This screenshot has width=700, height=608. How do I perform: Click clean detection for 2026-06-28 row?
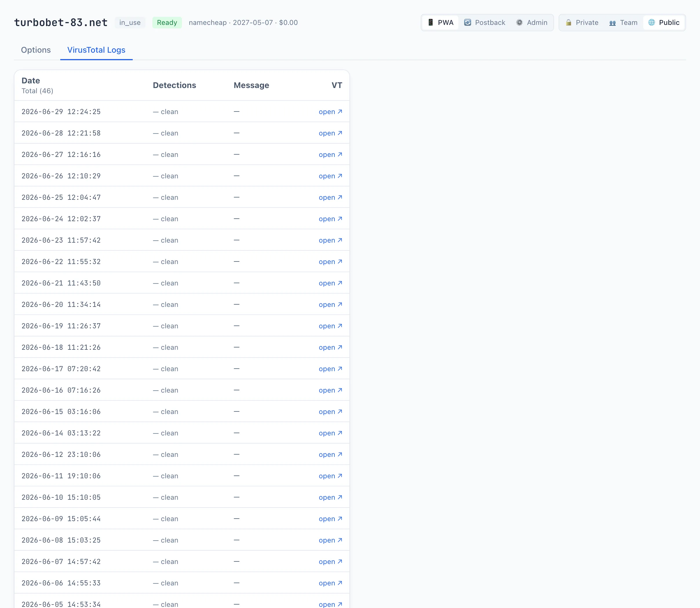(x=166, y=133)
